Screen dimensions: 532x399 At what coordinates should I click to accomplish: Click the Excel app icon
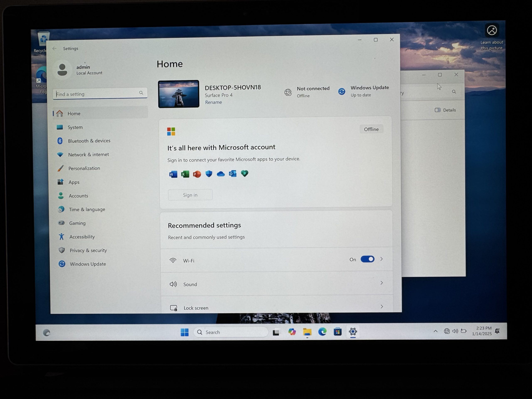point(185,174)
